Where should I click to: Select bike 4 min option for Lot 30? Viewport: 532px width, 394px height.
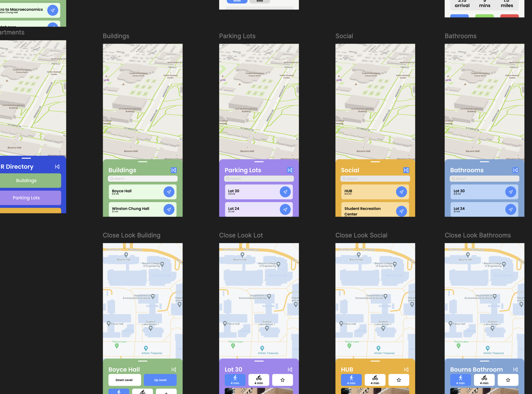[x=259, y=380]
